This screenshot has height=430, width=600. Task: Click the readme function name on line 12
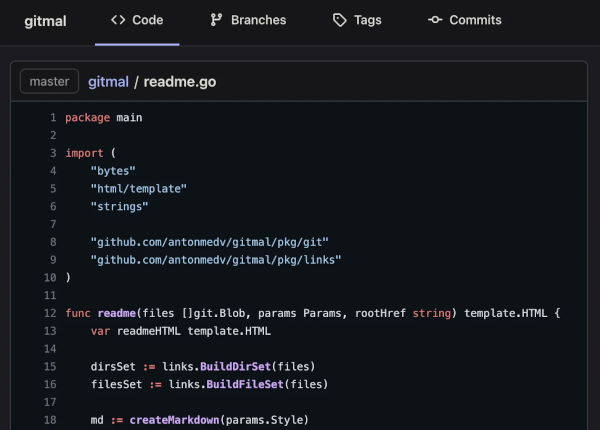tap(115, 314)
